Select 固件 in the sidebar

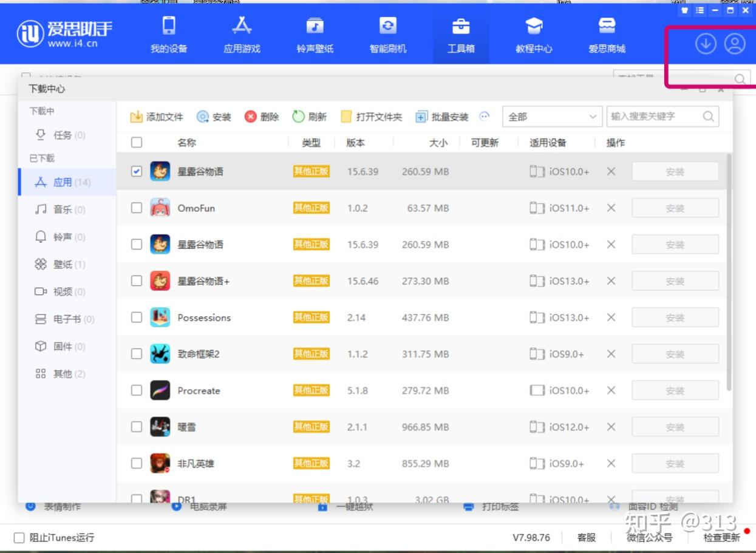(67, 346)
